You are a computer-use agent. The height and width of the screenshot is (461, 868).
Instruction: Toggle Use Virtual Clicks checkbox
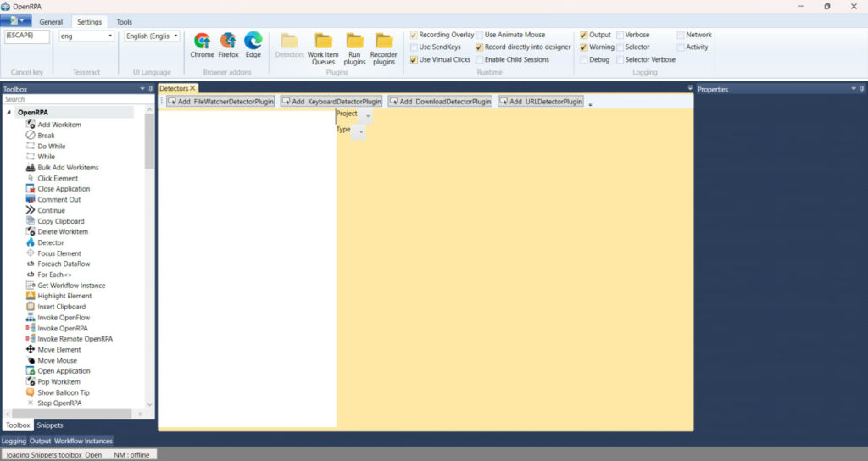[414, 59]
